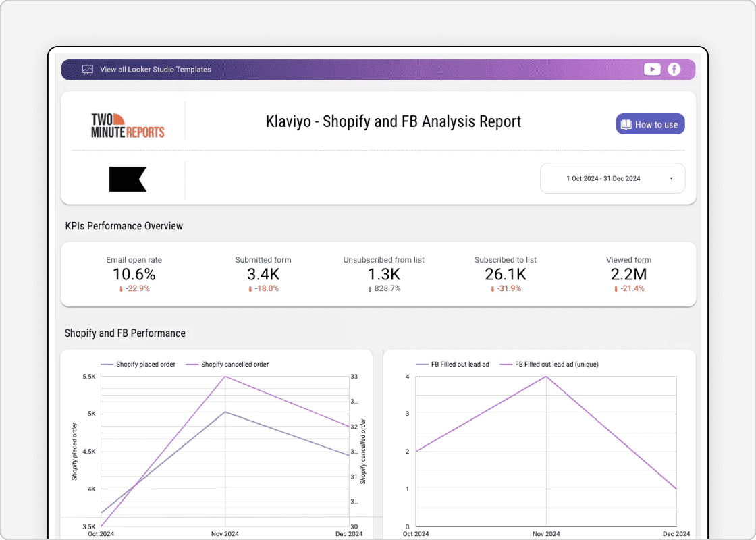The width and height of the screenshot is (756, 540).
Task: Follow the View all Looker Studio Templates link
Action: (155, 69)
